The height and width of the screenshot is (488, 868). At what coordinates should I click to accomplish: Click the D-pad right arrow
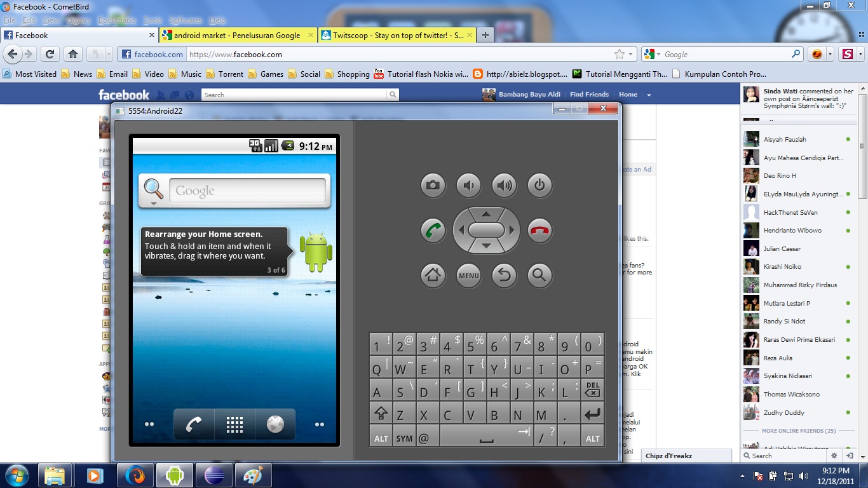(x=512, y=230)
